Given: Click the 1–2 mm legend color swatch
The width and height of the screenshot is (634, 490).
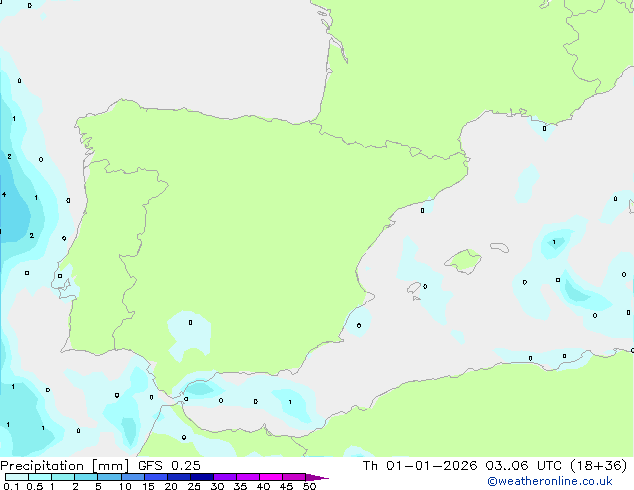Looking at the screenshot, I should (x=63, y=477).
